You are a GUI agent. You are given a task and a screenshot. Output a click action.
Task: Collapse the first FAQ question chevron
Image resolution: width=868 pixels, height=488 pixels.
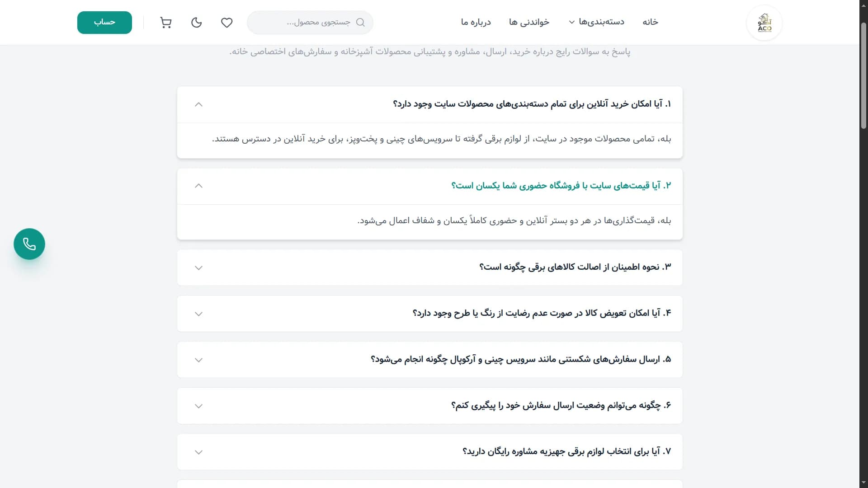click(198, 104)
